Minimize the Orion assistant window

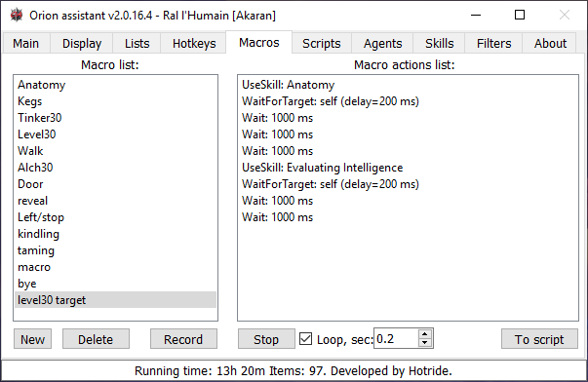pyautogui.click(x=476, y=16)
